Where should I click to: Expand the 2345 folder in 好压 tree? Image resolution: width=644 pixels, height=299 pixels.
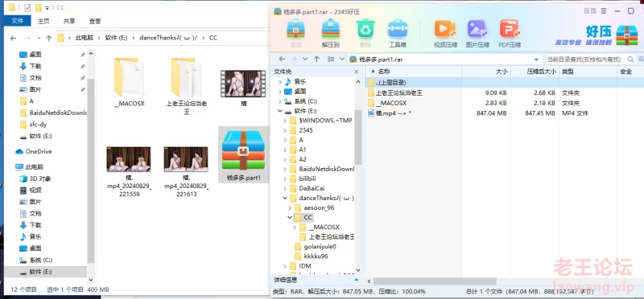coord(285,130)
